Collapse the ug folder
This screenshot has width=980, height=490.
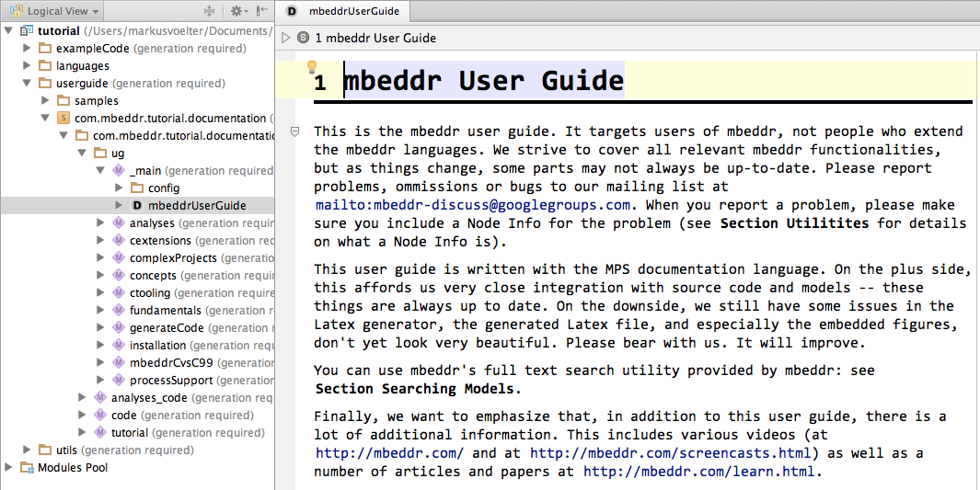pyautogui.click(x=81, y=153)
